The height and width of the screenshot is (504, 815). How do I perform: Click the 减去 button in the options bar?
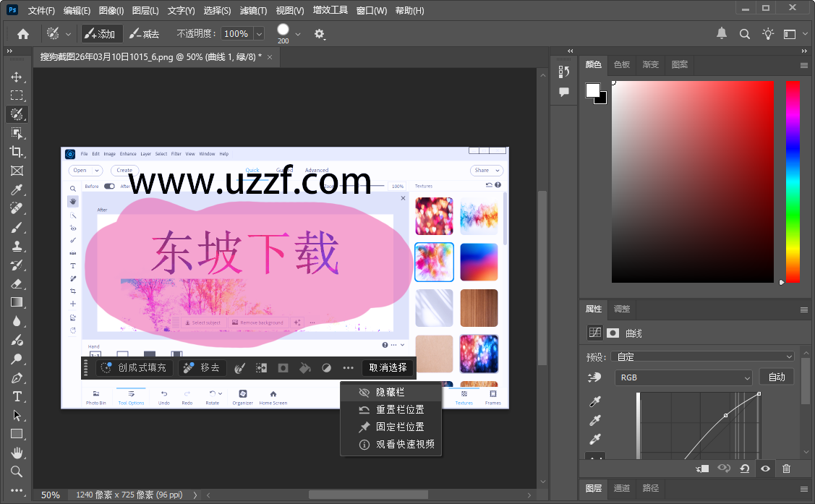click(x=145, y=33)
